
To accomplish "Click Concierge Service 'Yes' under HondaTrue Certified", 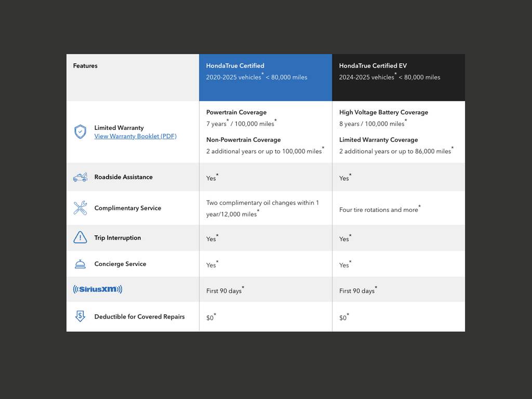I will tap(212, 264).
